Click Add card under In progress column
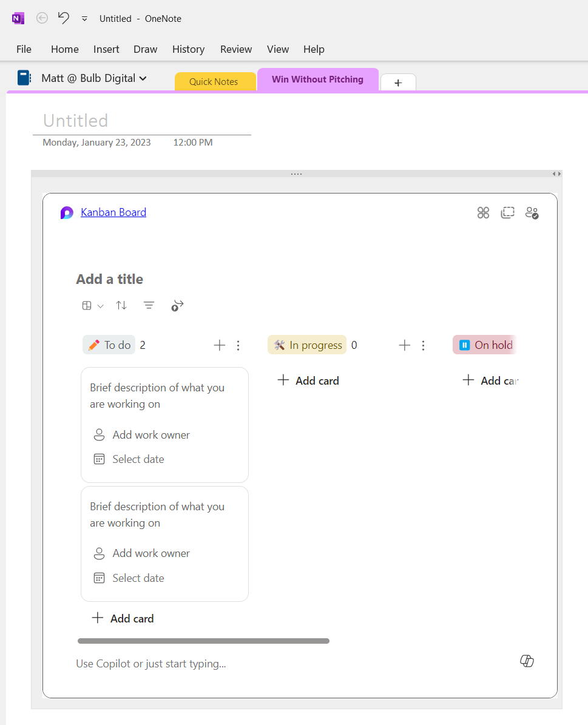This screenshot has width=588, height=725. (x=308, y=380)
